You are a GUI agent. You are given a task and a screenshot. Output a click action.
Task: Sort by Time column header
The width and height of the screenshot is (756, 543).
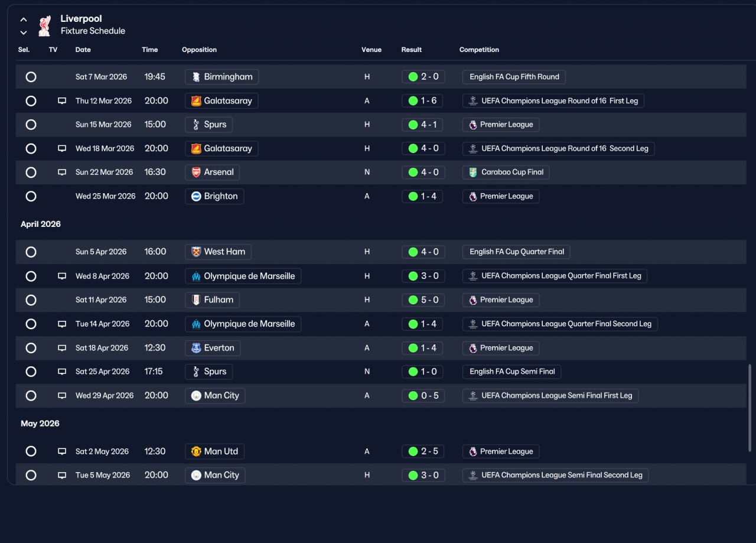coord(150,50)
